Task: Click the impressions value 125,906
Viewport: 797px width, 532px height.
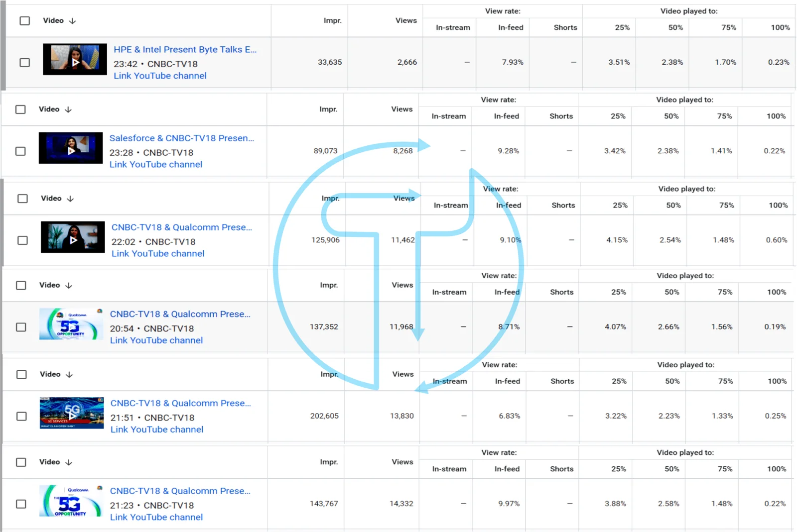Action: coord(326,240)
